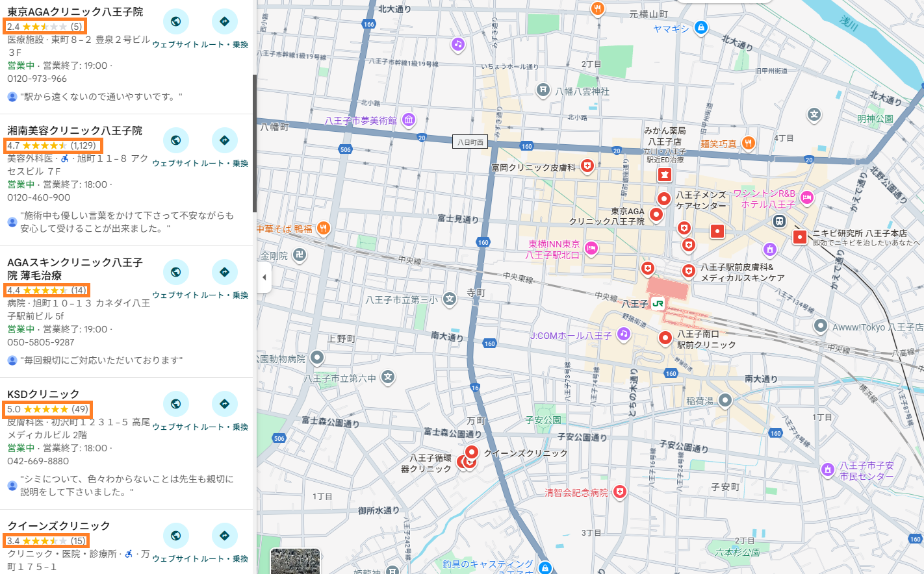
Task: Open the クイーンズクリニック listing title
Action: [58, 526]
